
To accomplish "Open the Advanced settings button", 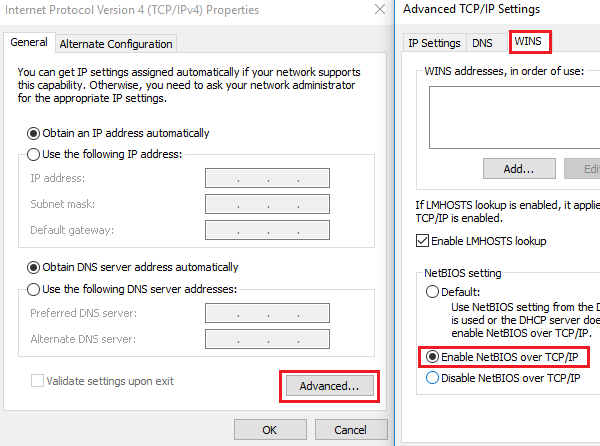I will coord(329,386).
